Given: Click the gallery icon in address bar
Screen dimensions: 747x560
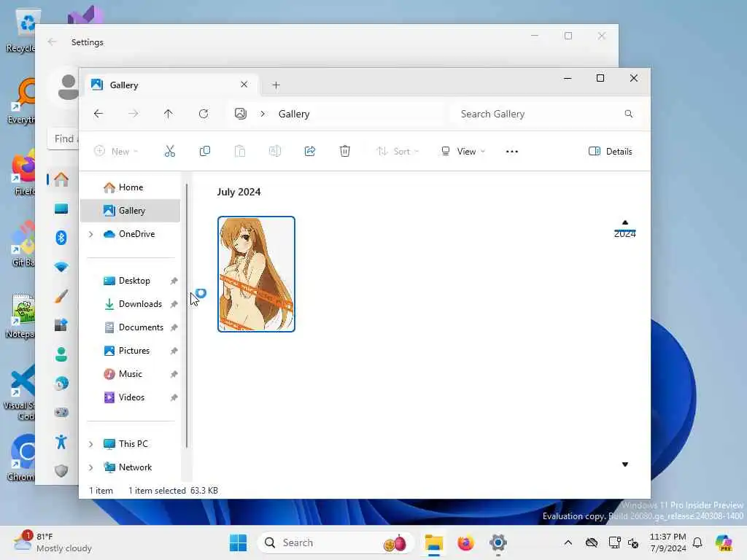Looking at the screenshot, I should [241, 114].
